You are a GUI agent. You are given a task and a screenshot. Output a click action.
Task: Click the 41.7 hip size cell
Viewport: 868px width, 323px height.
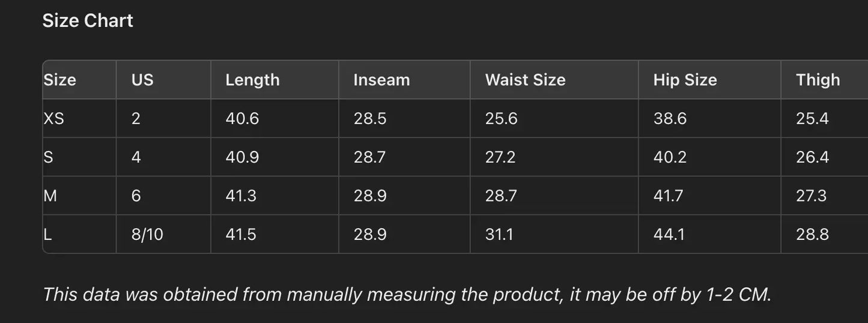(x=668, y=195)
